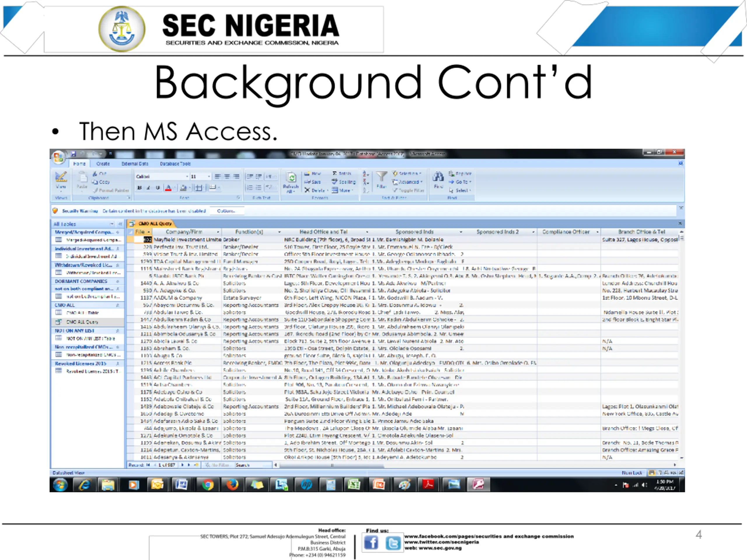Screen dimensions: 747x560
Task: Open Advanced filter options
Action: pyautogui.click(x=407, y=182)
